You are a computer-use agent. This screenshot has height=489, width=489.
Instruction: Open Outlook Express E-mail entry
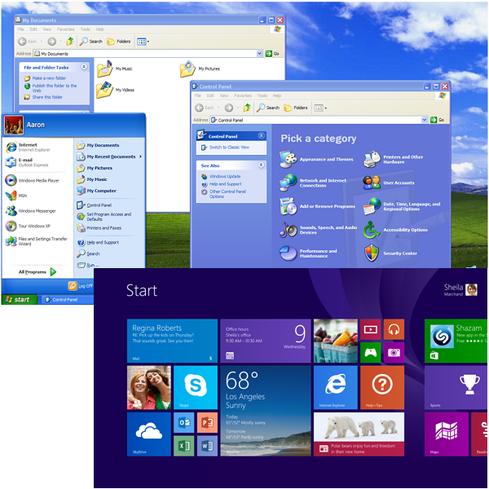[x=27, y=162]
